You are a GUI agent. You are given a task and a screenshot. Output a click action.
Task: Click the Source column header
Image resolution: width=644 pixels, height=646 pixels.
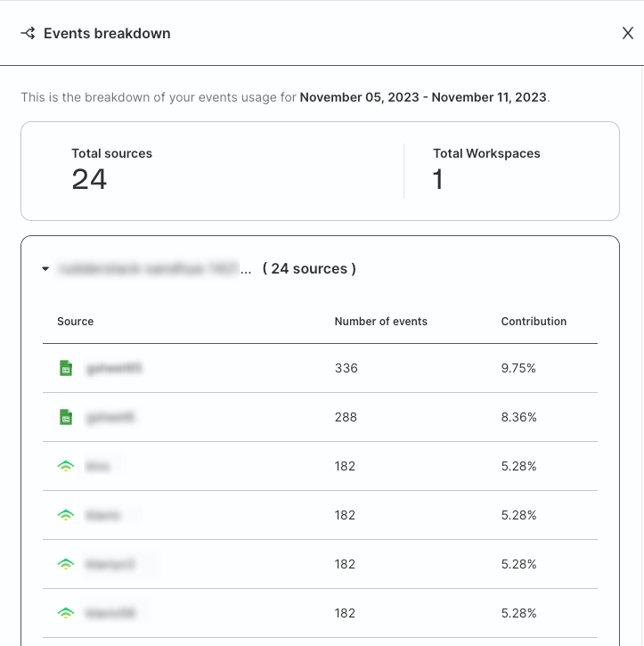[x=76, y=322]
